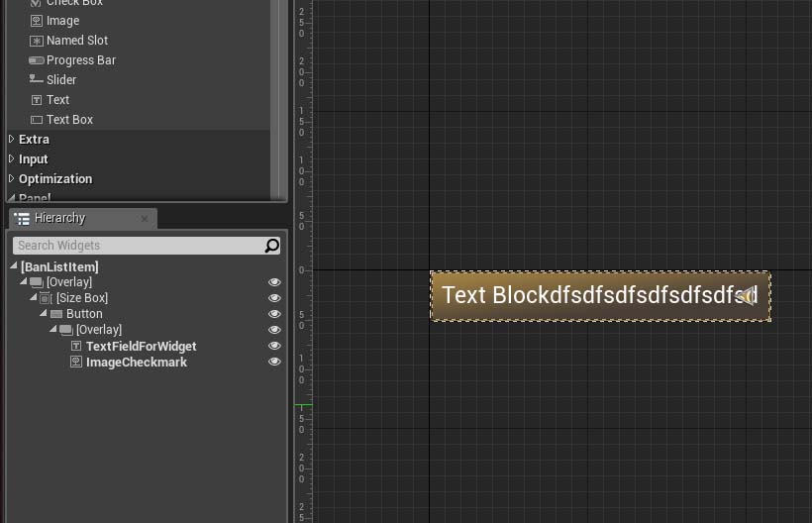
Task: Select the ImageCheckmark image icon in hierarchy
Action: [76, 362]
